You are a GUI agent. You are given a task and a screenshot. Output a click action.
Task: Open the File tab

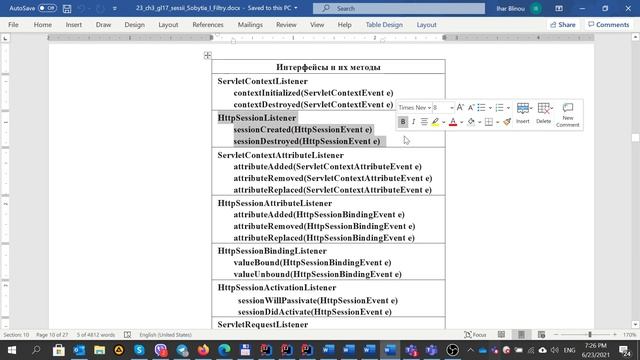(13, 24)
